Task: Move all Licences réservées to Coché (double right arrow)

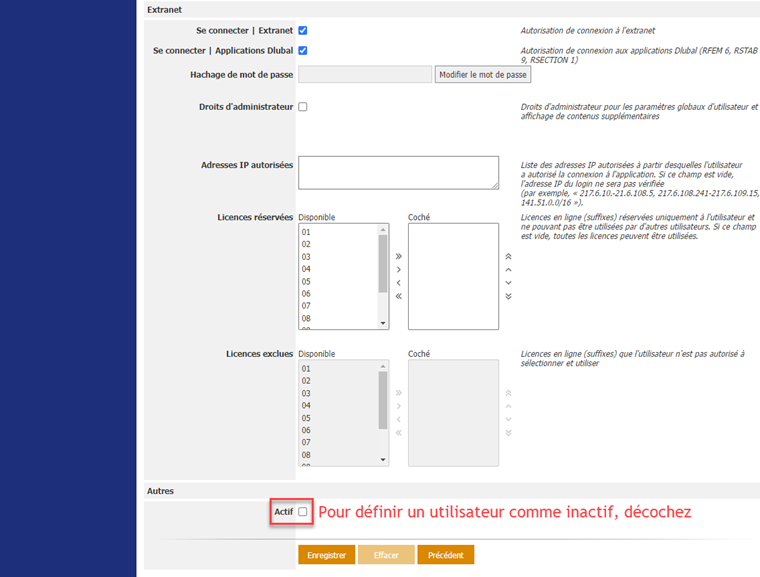Action: [398, 256]
